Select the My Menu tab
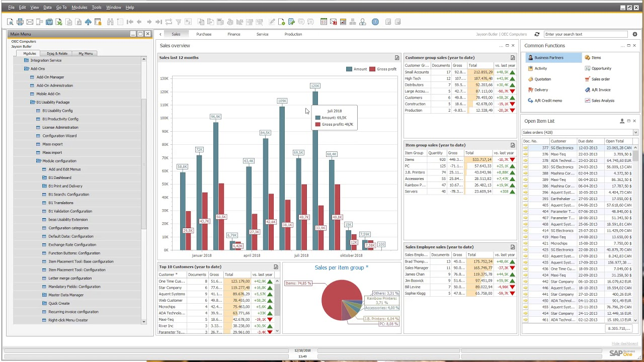The image size is (644, 362). tap(86, 53)
